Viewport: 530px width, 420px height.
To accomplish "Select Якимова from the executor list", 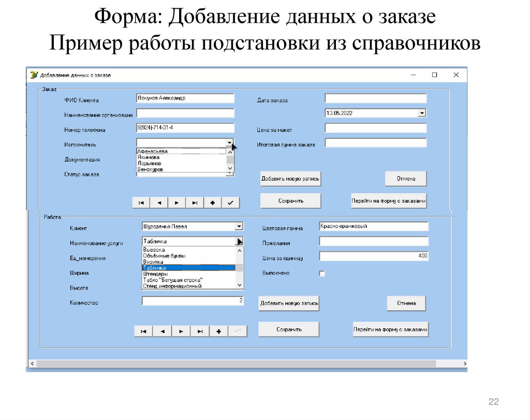I will [x=149, y=157].
